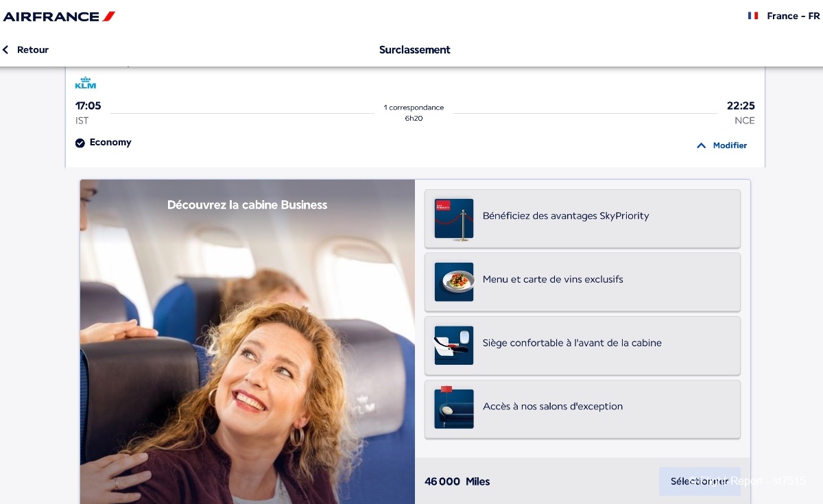Collapse flight details with the Modifier chevron
The image size is (823, 504).
tap(701, 145)
